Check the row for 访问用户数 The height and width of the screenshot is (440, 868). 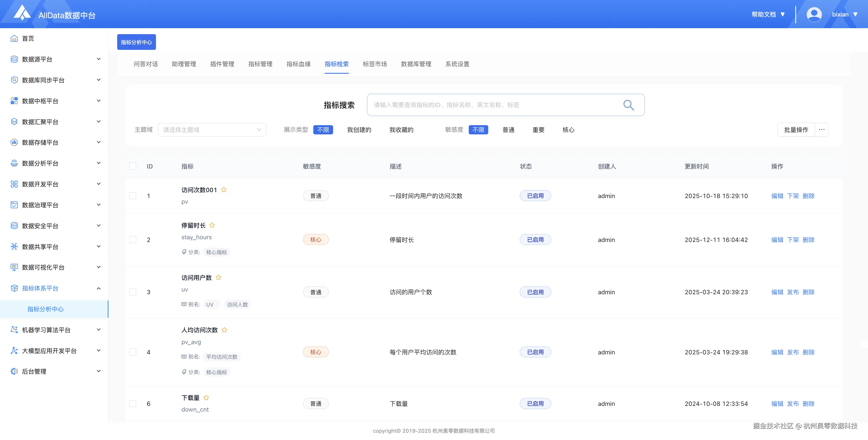[133, 292]
